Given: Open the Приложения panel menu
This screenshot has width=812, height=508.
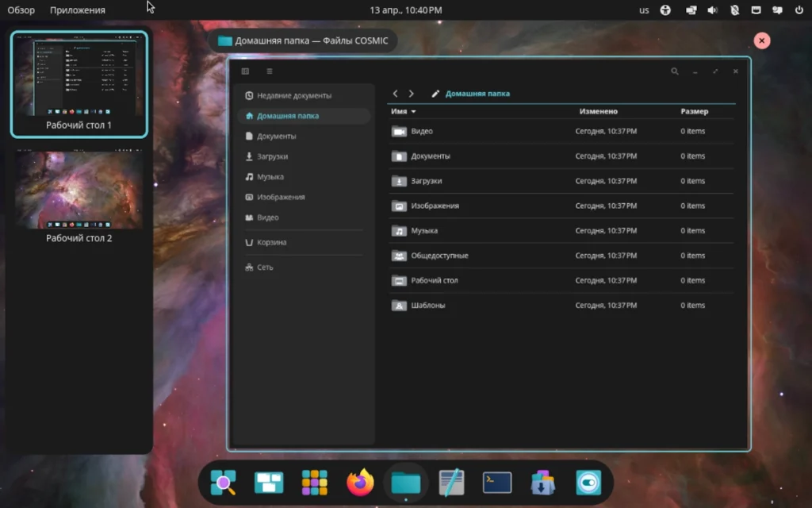Looking at the screenshot, I should pos(78,10).
